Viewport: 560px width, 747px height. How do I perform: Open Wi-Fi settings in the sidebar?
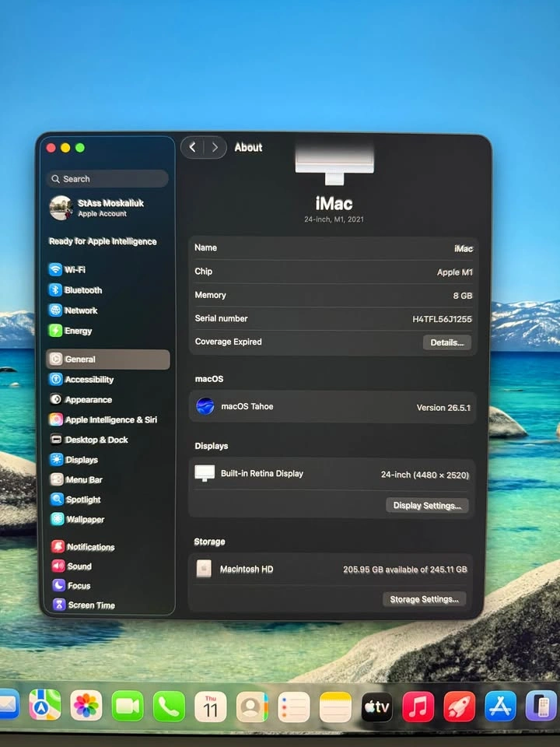(x=67, y=270)
